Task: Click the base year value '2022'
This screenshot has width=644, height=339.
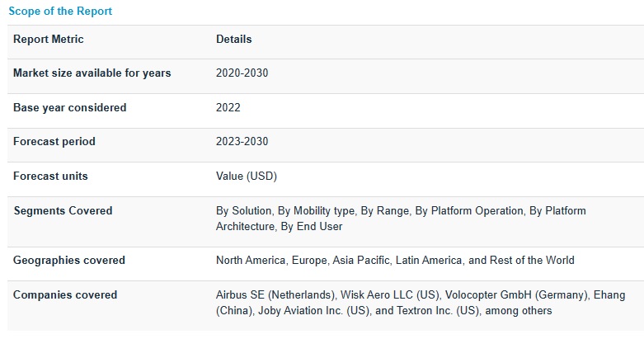Action: pos(228,108)
